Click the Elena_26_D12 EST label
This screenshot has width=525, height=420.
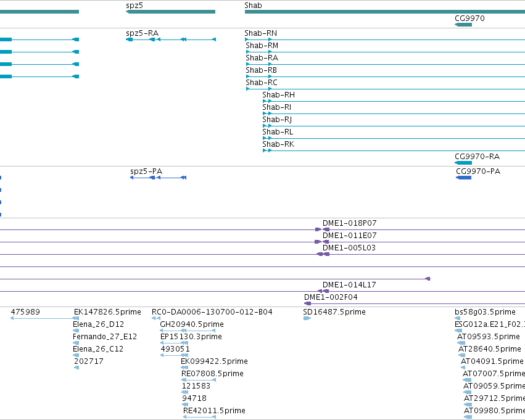(99, 324)
